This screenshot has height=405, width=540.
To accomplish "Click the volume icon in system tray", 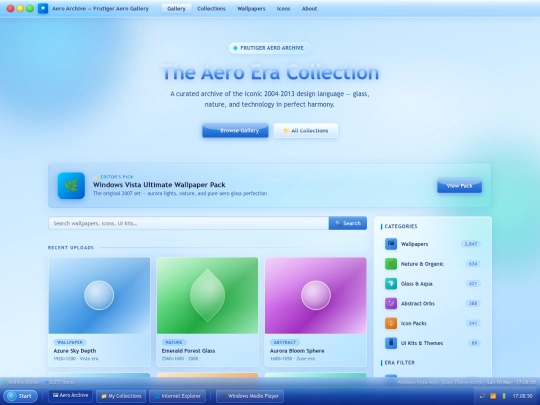I will pos(482,396).
